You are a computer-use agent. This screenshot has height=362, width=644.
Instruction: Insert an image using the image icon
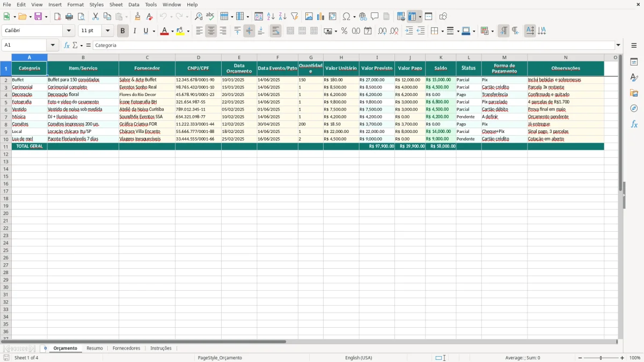(309, 17)
